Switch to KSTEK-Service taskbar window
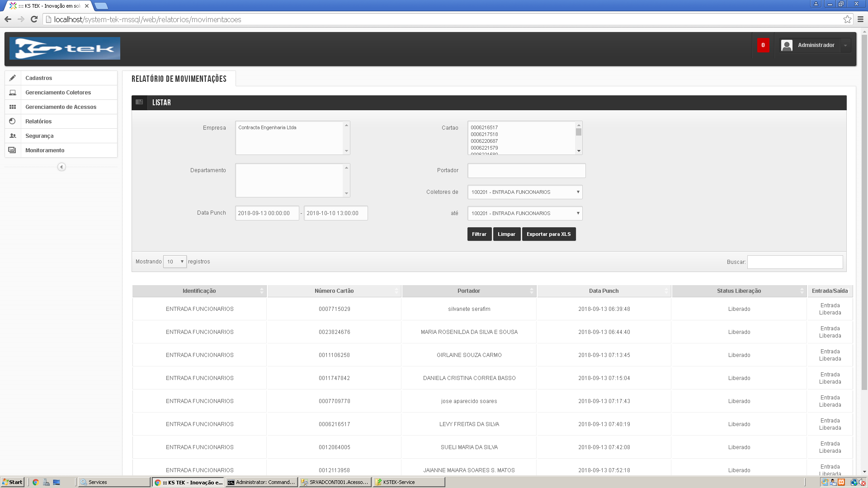This screenshot has width=868, height=488. pos(409,482)
